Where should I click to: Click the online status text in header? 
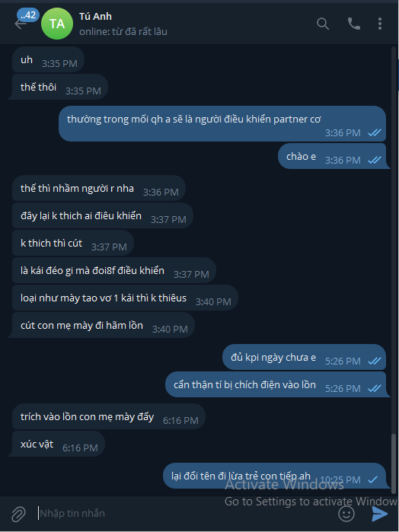[x=123, y=31]
